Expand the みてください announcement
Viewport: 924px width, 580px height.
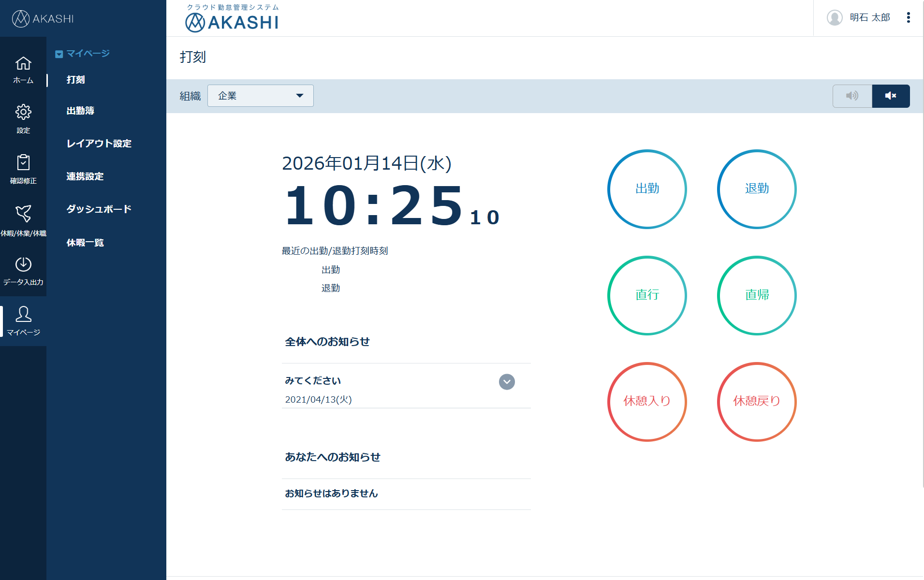click(506, 382)
